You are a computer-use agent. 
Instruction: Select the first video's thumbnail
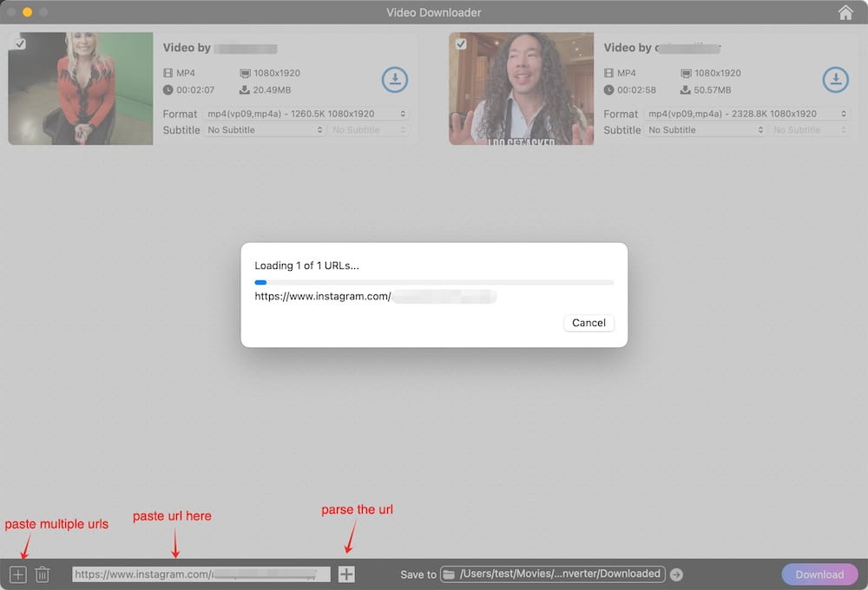coord(81,89)
